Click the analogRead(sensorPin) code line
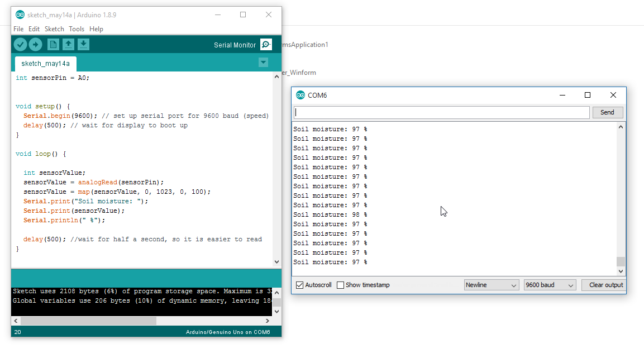This screenshot has height=358, width=644. click(94, 182)
